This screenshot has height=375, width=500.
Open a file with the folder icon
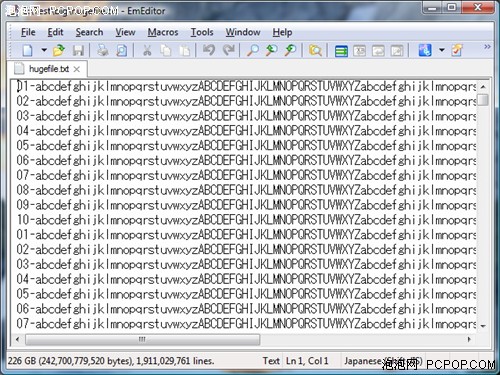(x=59, y=51)
